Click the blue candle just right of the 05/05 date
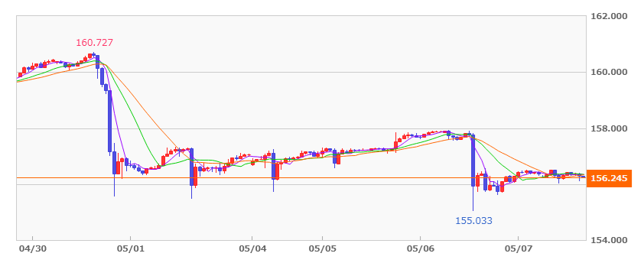644x276 pixels. tap(335, 157)
